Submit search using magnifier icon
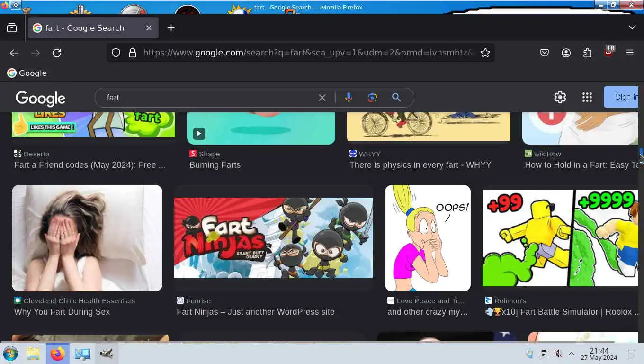 coord(396,98)
